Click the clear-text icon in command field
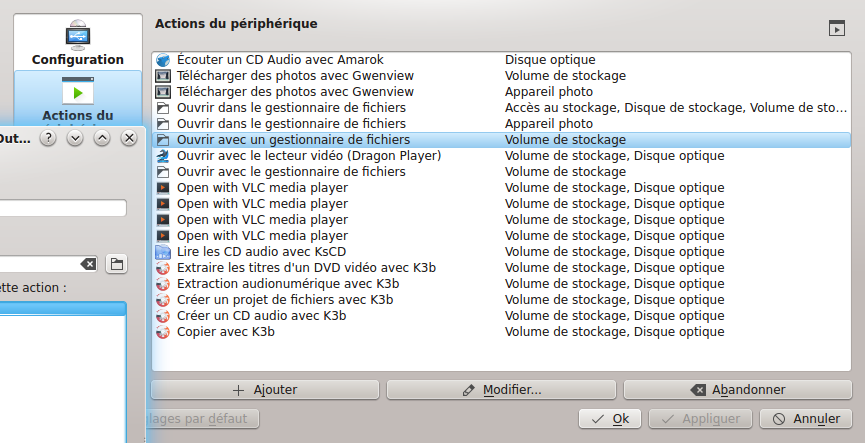 [88, 264]
